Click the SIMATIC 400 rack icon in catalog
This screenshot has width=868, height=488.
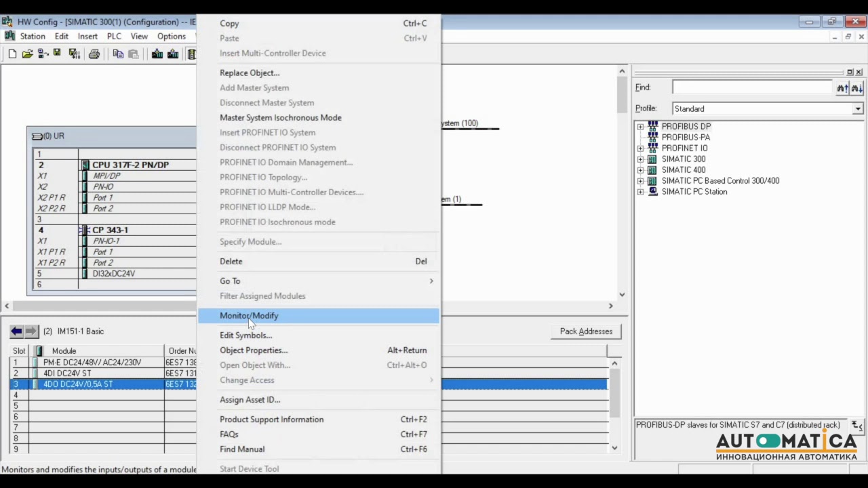[x=653, y=170]
